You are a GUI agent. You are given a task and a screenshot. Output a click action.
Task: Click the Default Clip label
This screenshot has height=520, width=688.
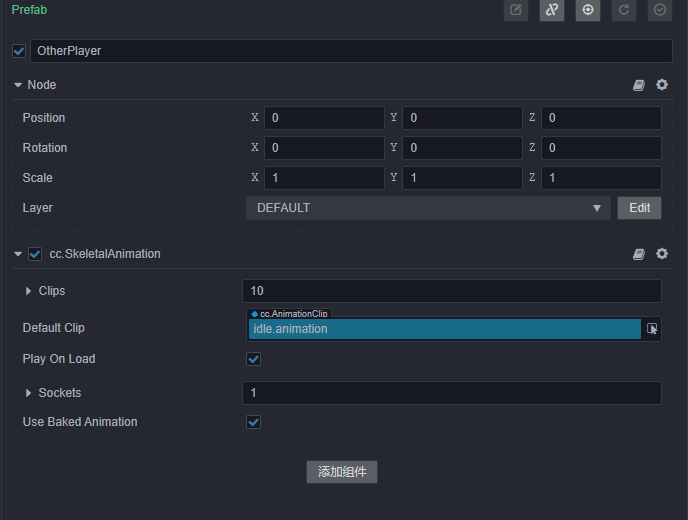[54, 328]
